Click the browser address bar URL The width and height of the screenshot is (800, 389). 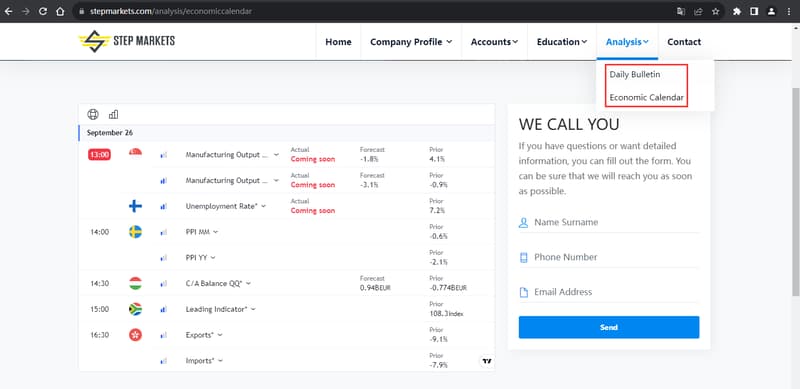pos(171,11)
